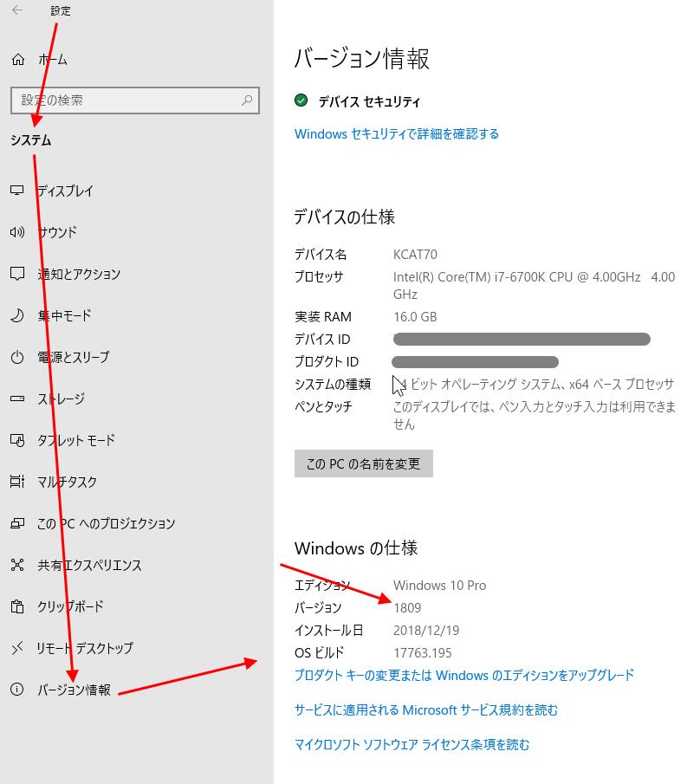Viewport: 700px width, 784px height.
Task: Click the Home house icon
Action: tap(18, 60)
